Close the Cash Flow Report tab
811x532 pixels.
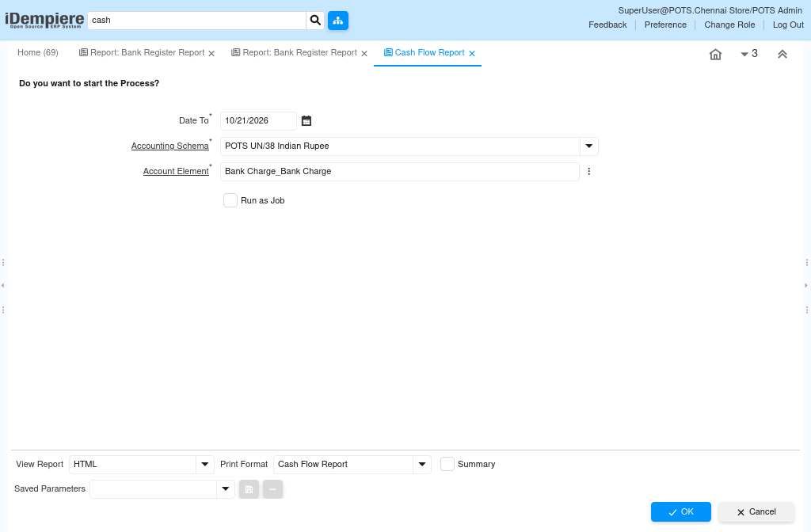click(x=472, y=53)
